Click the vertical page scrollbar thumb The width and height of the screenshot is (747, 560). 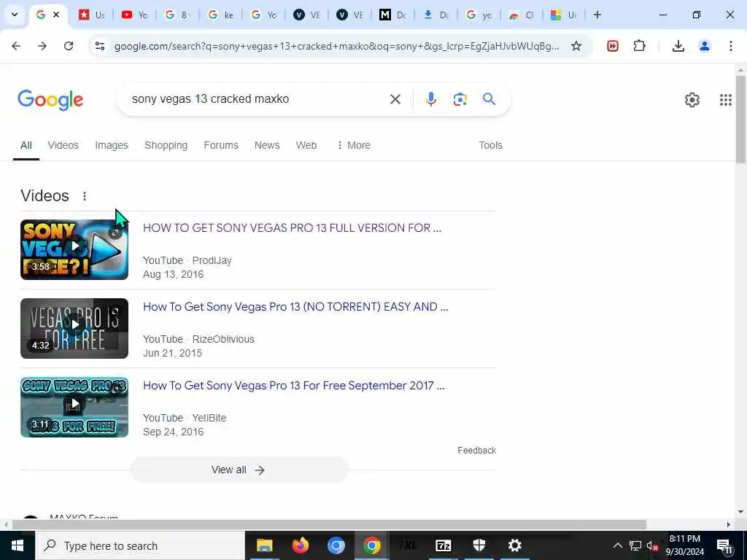(740, 120)
